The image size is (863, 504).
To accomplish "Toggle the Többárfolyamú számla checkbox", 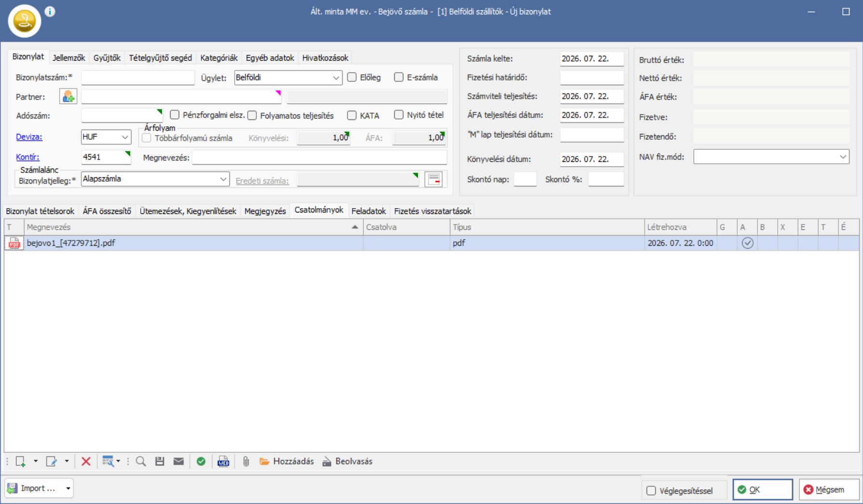I will (x=146, y=138).
